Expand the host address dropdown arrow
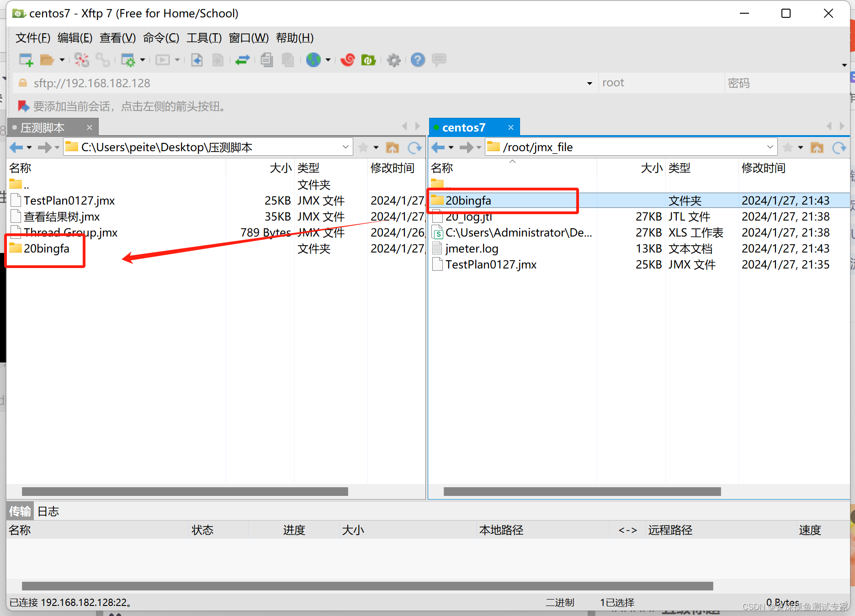The width and height of the screenshot is (855, 616). pyautogui.click(x=589, y=83)
